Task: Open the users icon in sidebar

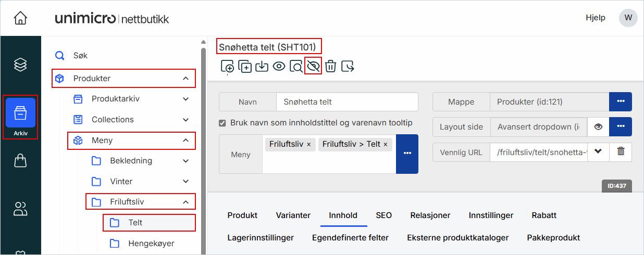Action: (20, 209)
